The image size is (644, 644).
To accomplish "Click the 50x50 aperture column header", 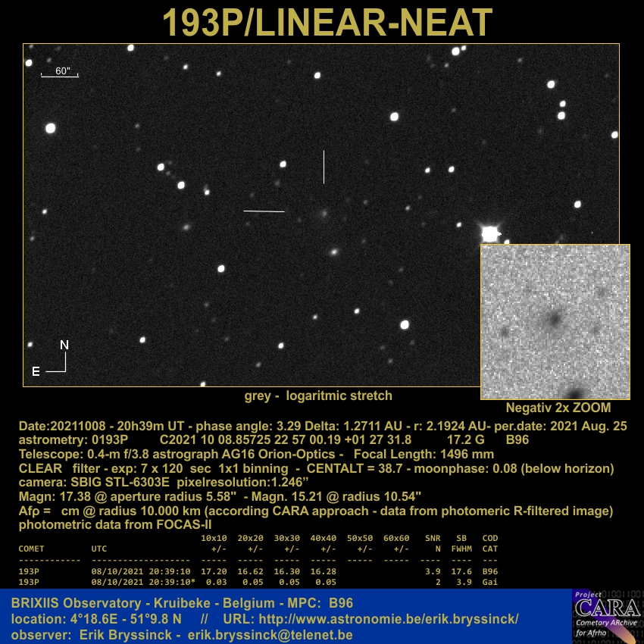I will (x=360, y=538).
